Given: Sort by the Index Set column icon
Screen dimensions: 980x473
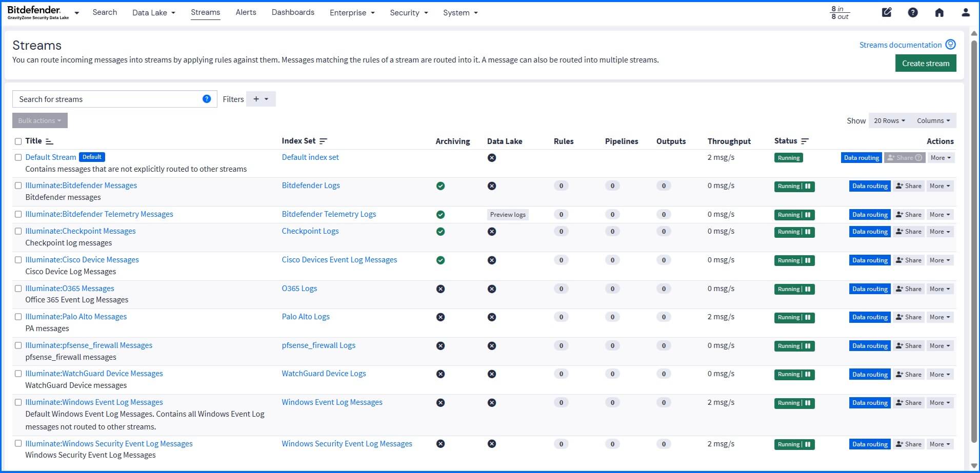Looking at the screenshot, I should pyautogui.click(x=323, y=141).
